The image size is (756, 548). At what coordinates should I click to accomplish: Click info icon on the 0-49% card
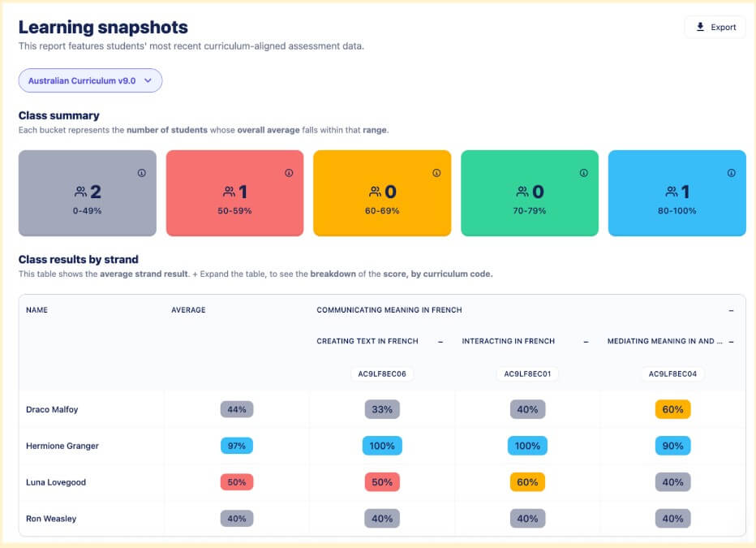tap(142, 173)
